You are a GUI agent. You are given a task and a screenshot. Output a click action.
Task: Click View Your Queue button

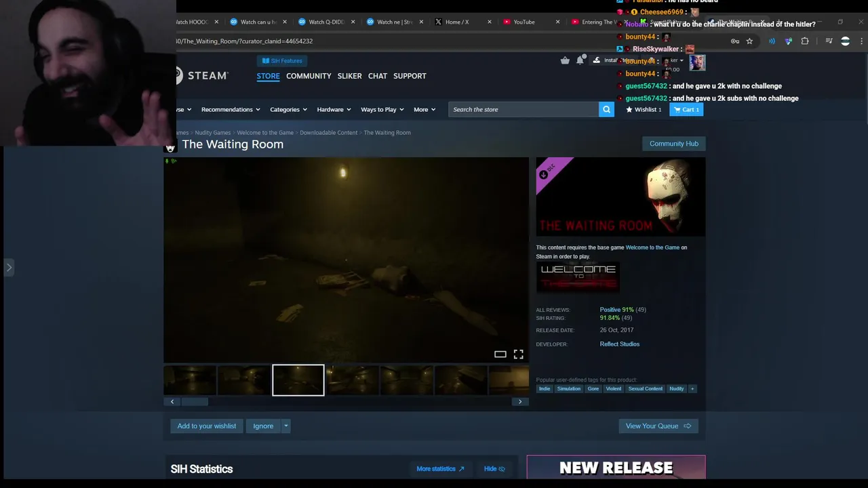point(658,426)
